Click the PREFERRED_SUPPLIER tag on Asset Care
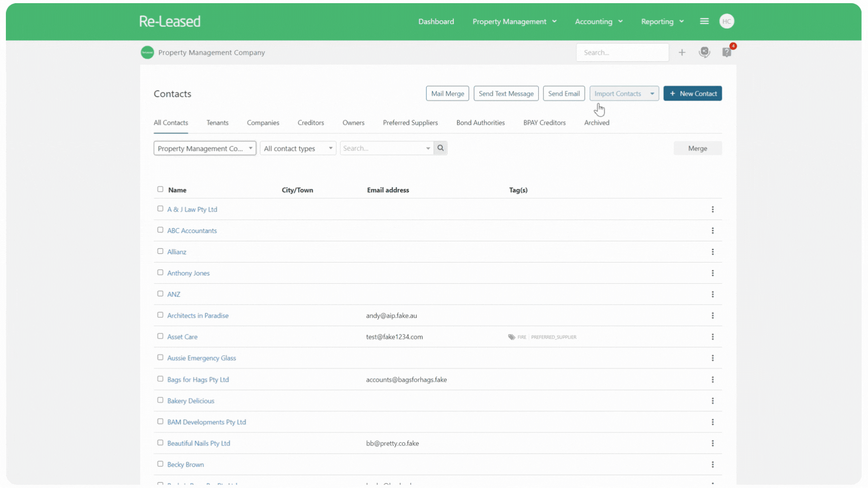868x488 pixels. [x=553, y=337]
